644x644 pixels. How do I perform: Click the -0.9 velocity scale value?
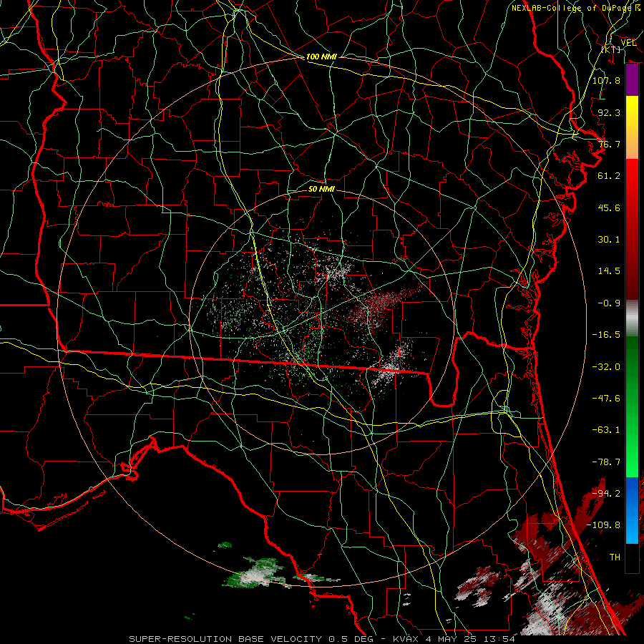(609, 303)
